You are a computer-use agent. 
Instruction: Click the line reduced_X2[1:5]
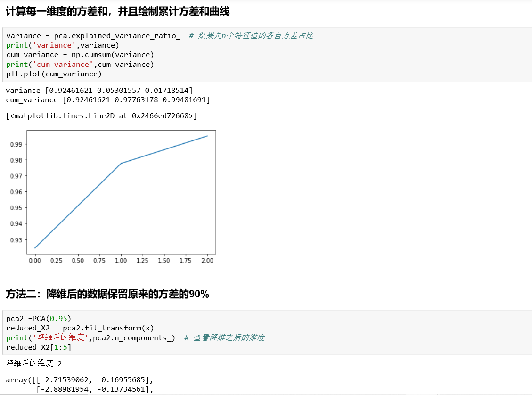click(x=39, y=347)
